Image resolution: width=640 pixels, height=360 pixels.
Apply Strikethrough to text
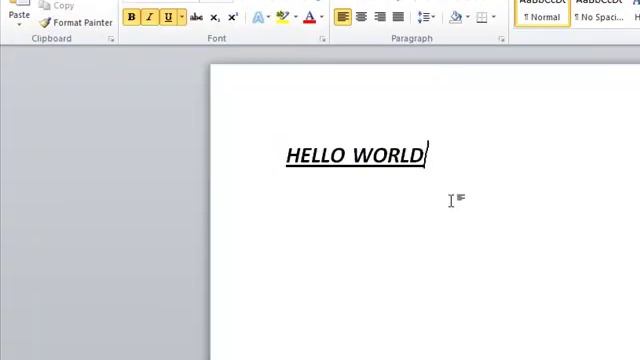pos(196,17)
